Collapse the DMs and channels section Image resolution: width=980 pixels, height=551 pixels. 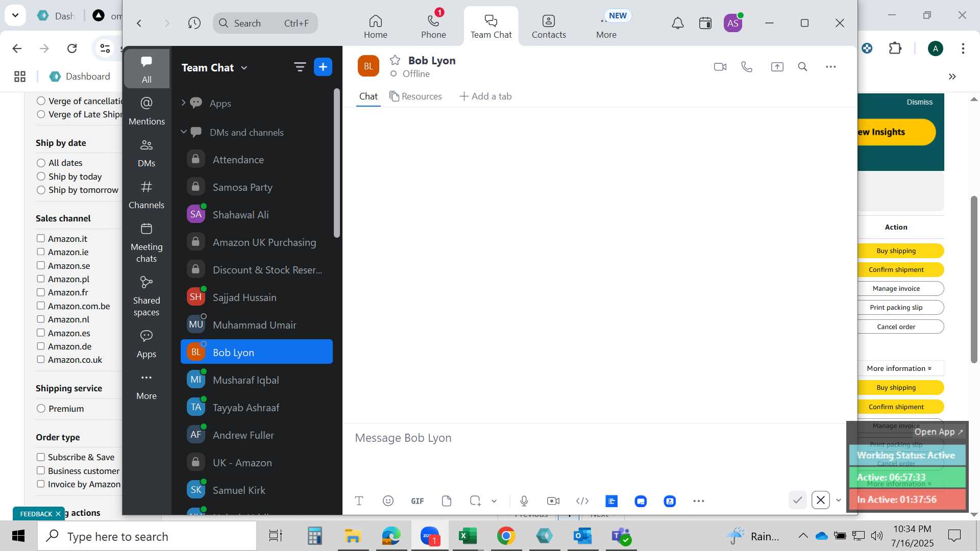click(183, 132)
